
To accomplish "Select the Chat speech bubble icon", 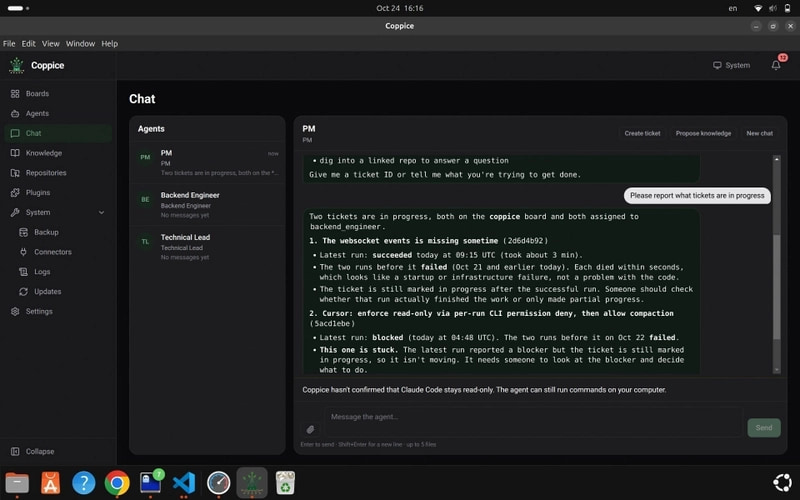I will coord(15,133).
